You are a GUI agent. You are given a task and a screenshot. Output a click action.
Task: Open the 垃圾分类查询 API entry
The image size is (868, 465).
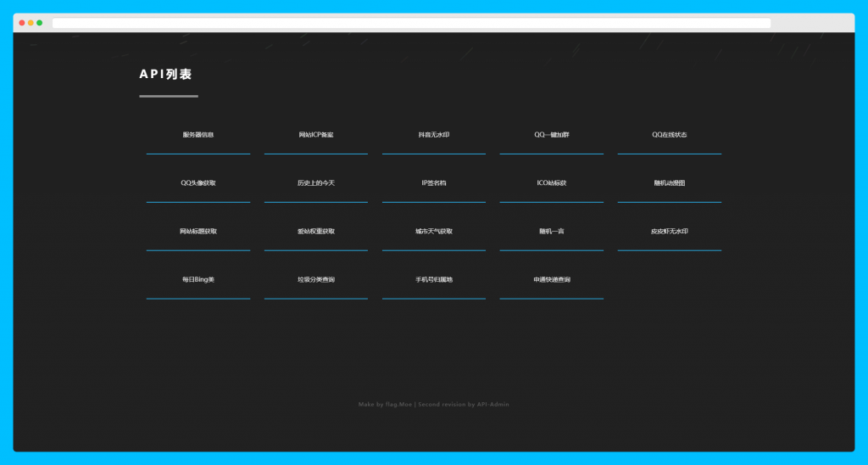point(316,279)
